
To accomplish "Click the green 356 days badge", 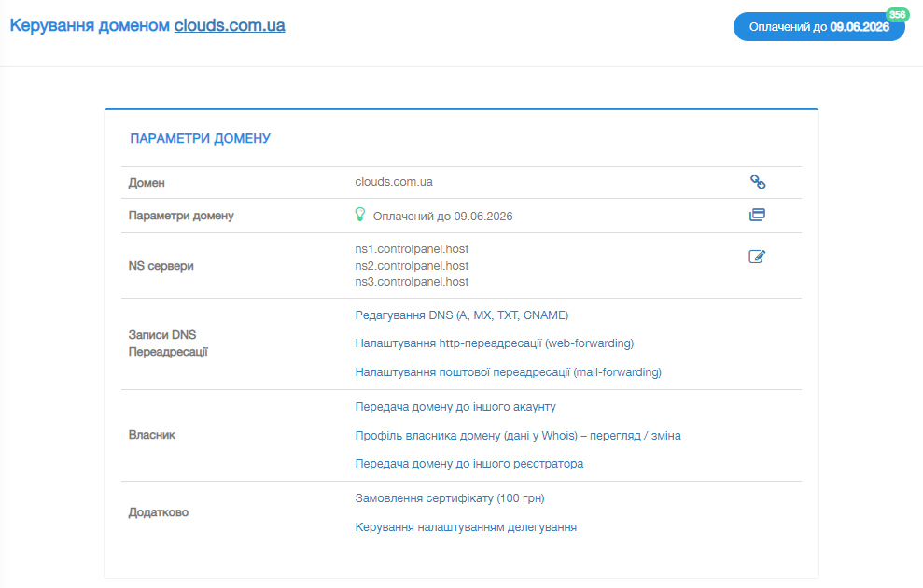I will tap(897, 15).
